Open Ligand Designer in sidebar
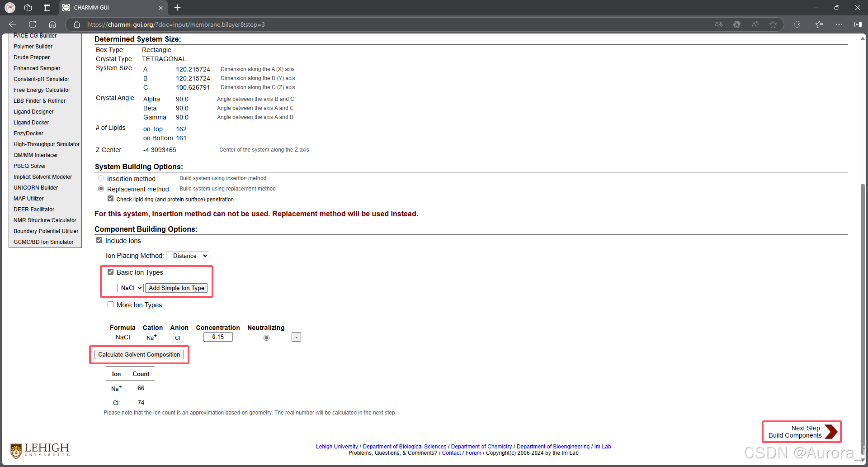Image resolution: width=868 pixels, height=467 pixels. 33,112
